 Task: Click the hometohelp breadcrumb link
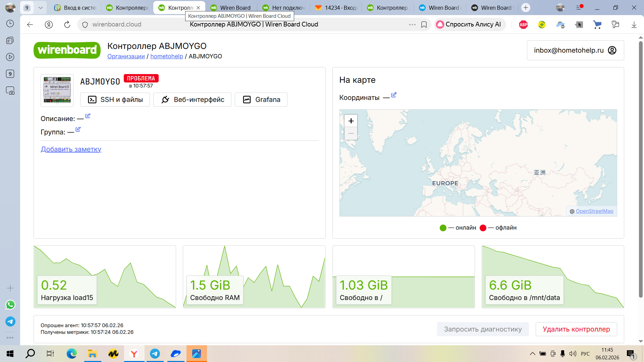coord(167,56)
